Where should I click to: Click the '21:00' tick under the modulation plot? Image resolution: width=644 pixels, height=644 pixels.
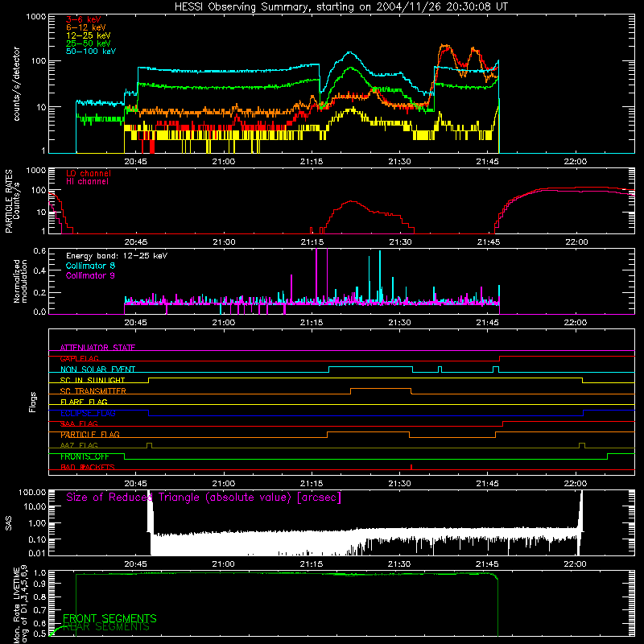point(224,323)
